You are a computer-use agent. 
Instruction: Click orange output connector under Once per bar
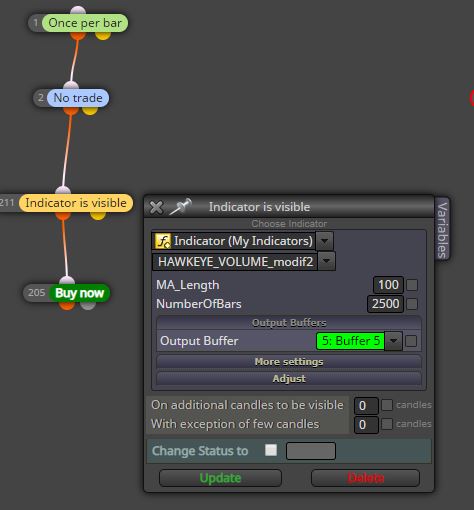point(78,35)
